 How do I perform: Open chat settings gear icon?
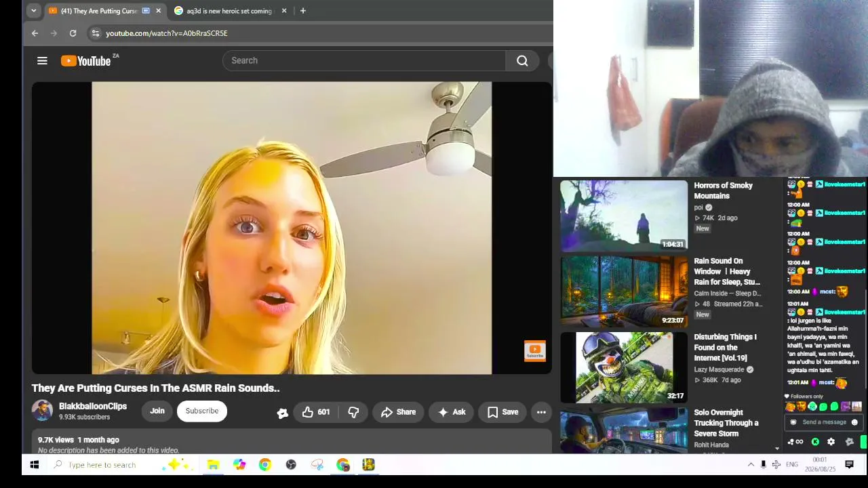pyautogui.click(x=831, y=442)
